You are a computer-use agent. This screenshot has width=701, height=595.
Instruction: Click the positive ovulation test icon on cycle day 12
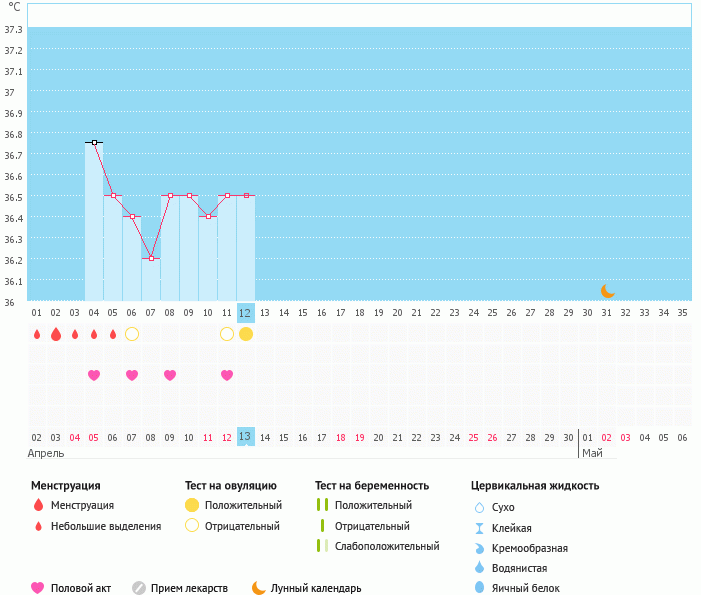[x=246, y=334]
